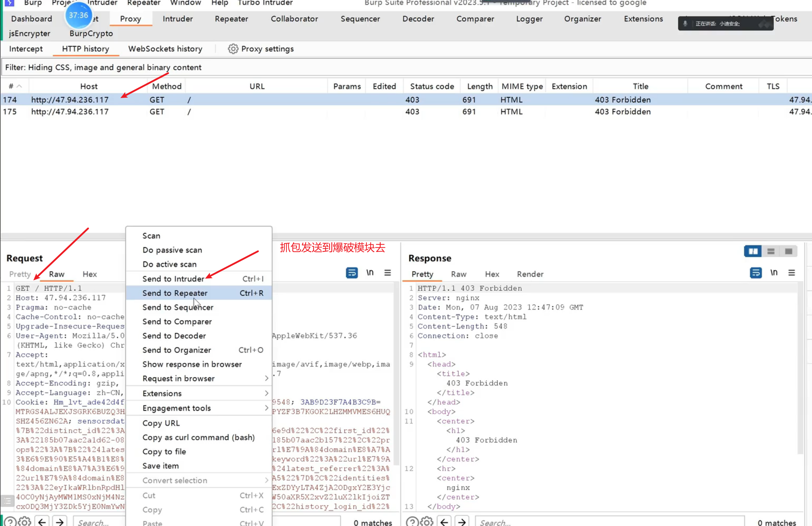The width and height of the screenshot is (812, 526).
Task: Toggle word wrap in Request panel
Action: (x=351, y=273)
